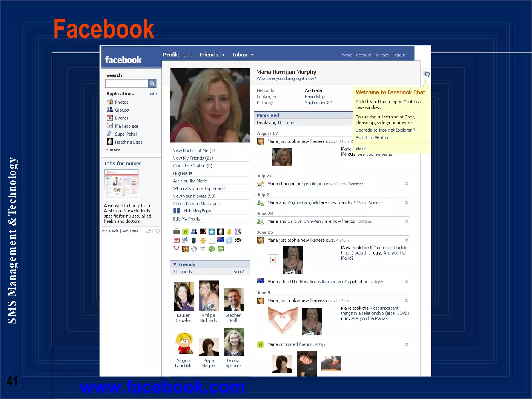Click the blue F leaf icon
This screenshot has width=532, height=399.
229,240
